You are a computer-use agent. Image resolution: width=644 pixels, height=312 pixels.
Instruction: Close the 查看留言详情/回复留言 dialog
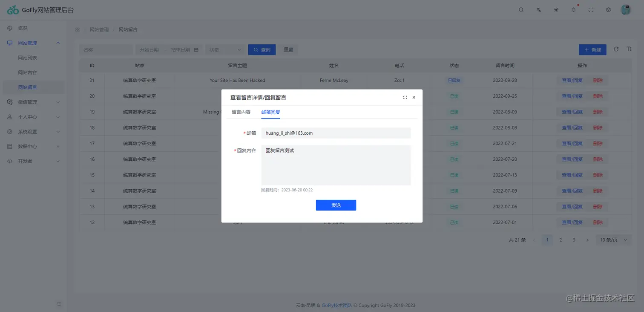pyautogui.click(x=414, y=98)
